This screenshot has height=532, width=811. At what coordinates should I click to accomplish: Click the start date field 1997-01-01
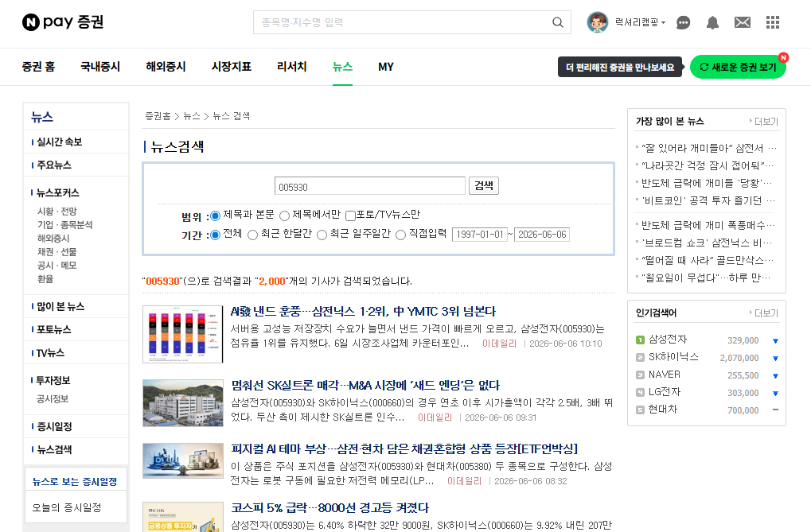479,235
